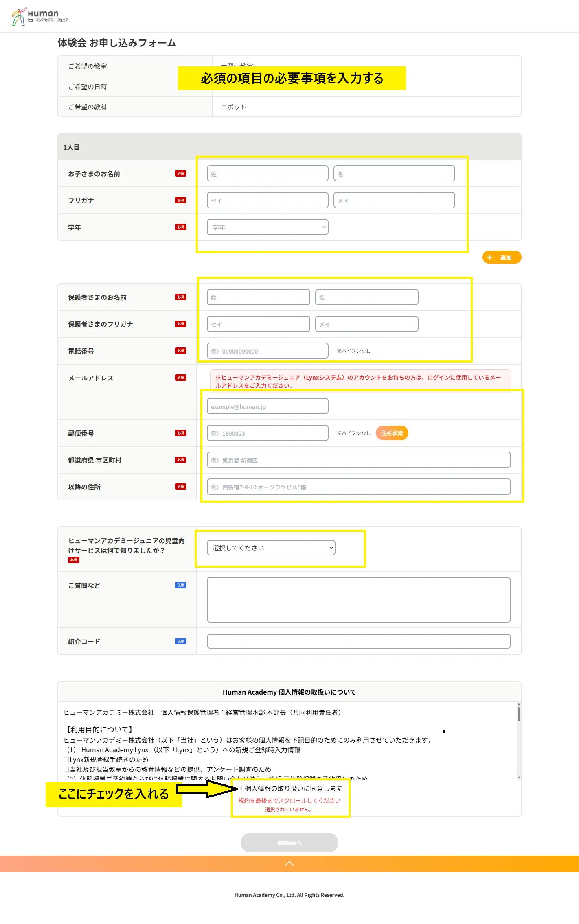The height and width of the screenshot is (924, 579).
Task: Open the 学年 grade dropdown
Action: pos(268,227)
